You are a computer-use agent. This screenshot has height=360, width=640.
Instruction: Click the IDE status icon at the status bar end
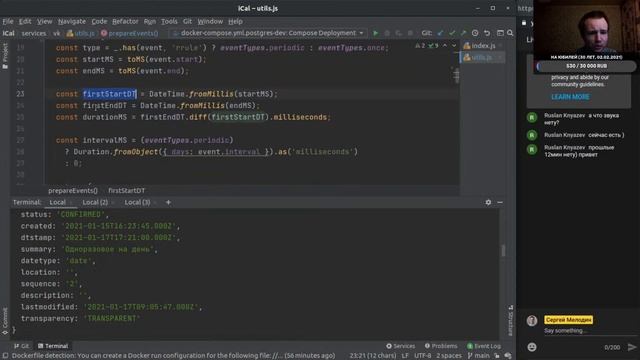point(508,356)
